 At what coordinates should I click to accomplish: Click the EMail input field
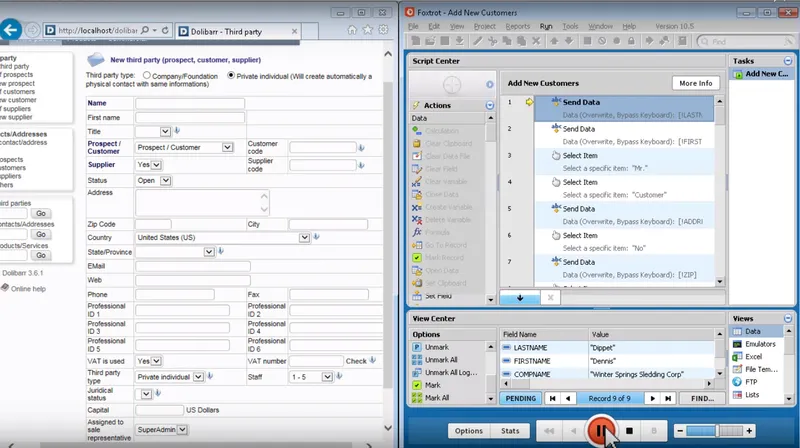pyautogui.click(x=193, y=266)
